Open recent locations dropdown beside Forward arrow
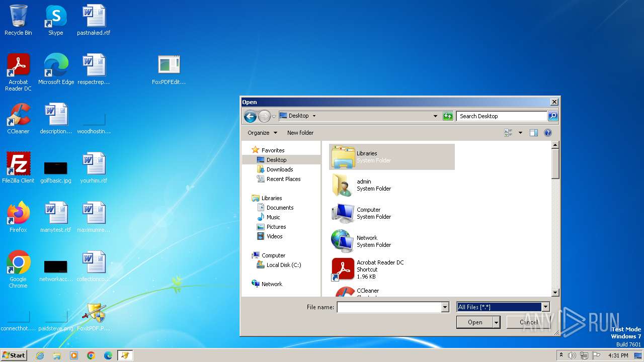 [x=274, y=116]
